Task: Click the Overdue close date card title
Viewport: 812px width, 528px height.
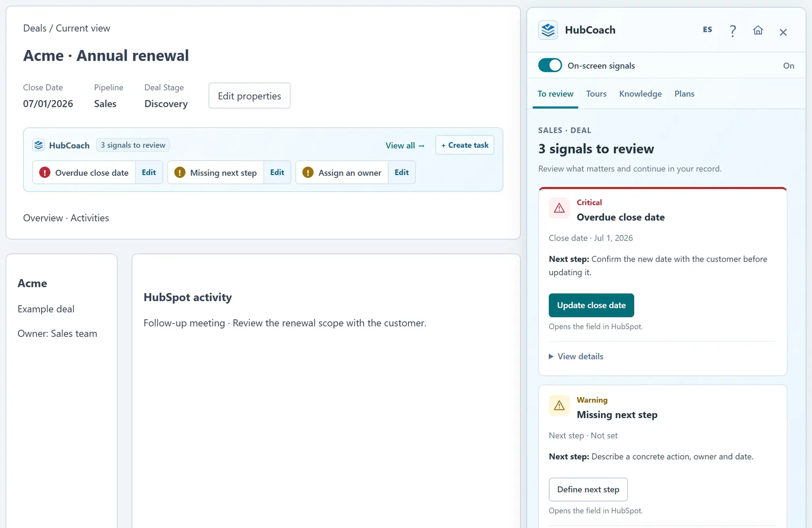Action: (620, 217)
